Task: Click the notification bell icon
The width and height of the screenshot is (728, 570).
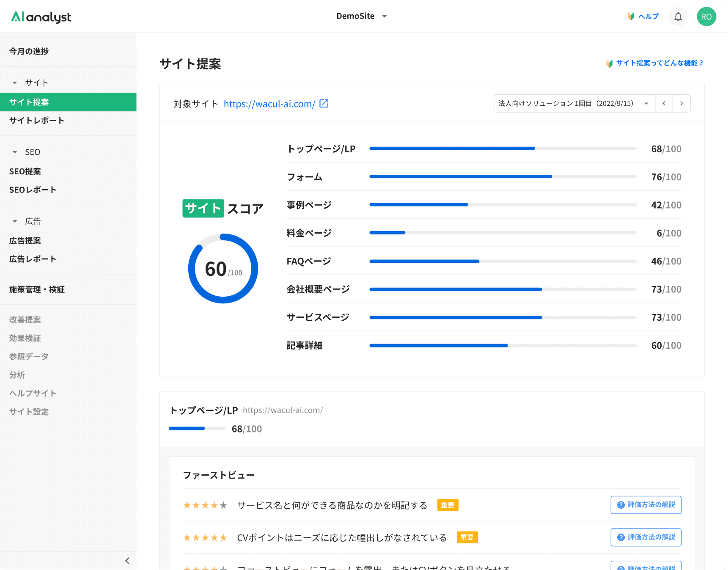Action: [678, 17]
